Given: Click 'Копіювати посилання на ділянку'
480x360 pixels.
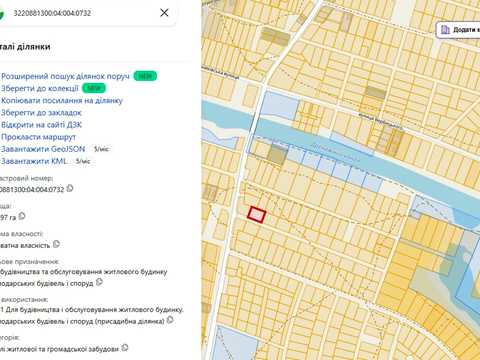Looking at the screenshot, I should 62,101.
